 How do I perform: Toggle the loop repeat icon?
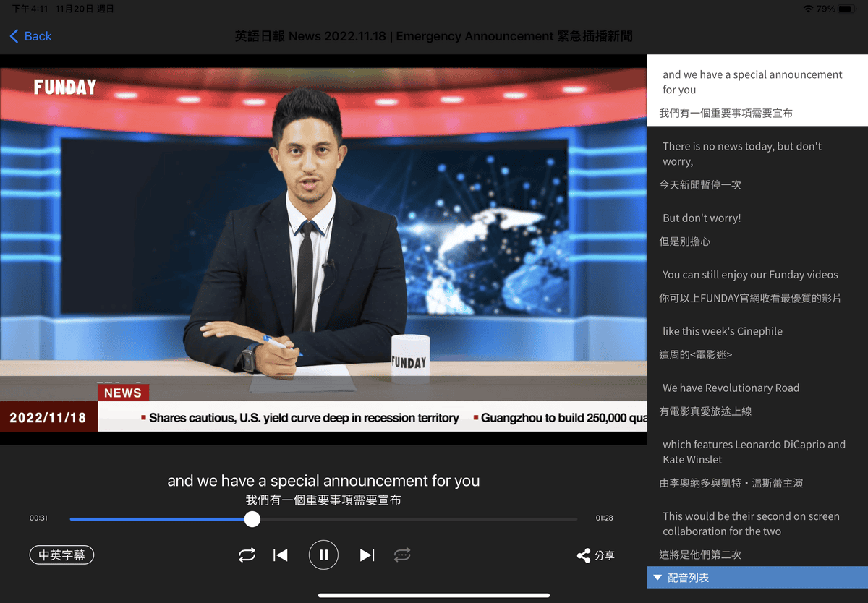coord(247,555)
